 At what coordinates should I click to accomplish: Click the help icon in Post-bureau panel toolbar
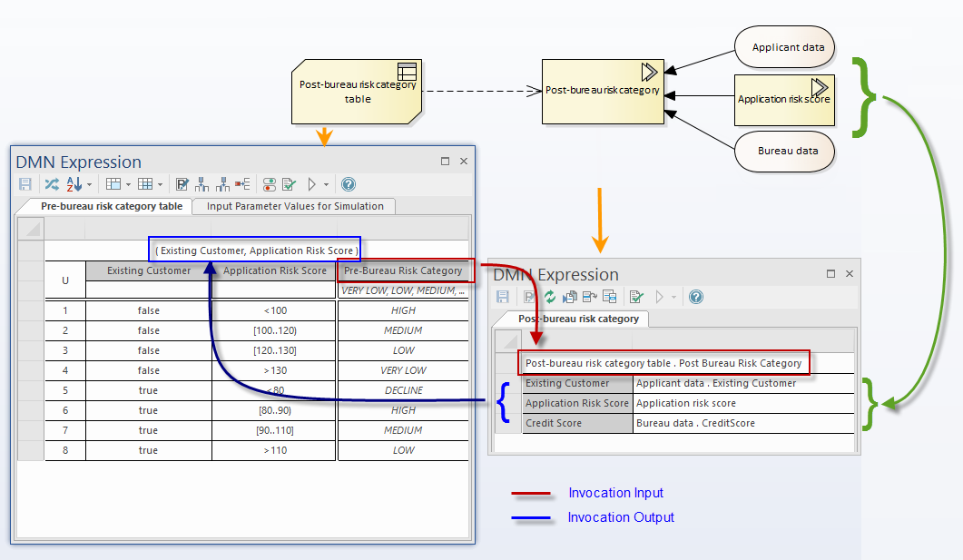coord(695,297)
